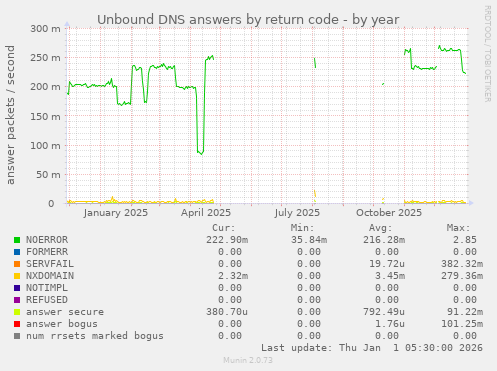Click the answer secure legend label
This screenshot has height=371, width=497.
pos(65,312)
